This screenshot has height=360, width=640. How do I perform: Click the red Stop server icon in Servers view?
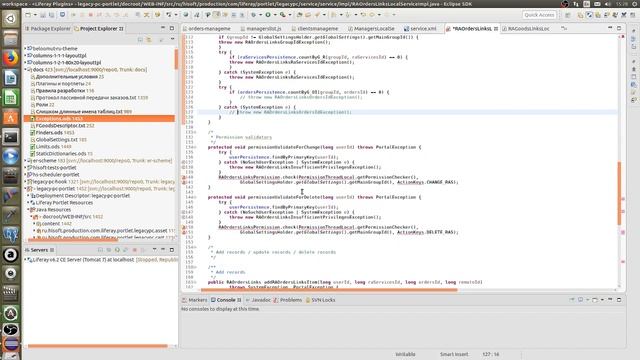coord(134,250)
